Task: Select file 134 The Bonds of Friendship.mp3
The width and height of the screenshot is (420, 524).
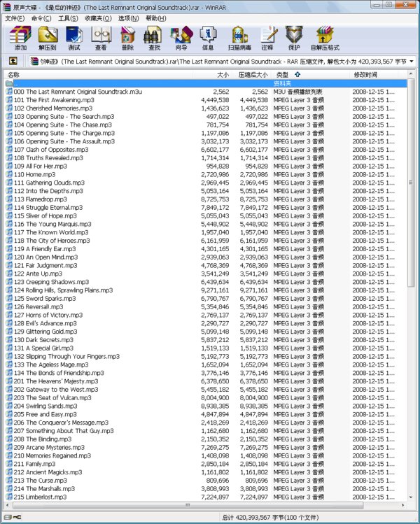Action: point(59,373)
